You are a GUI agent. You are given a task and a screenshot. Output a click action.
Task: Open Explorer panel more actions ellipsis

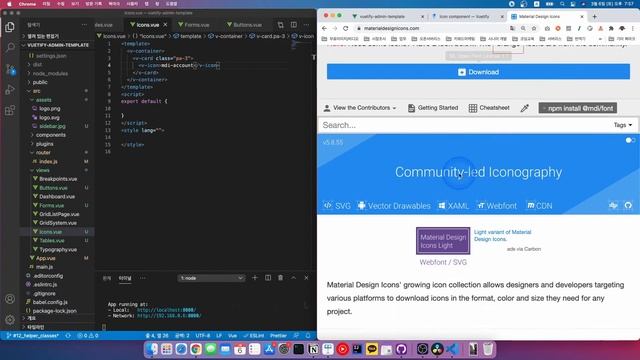coord(84,25)
